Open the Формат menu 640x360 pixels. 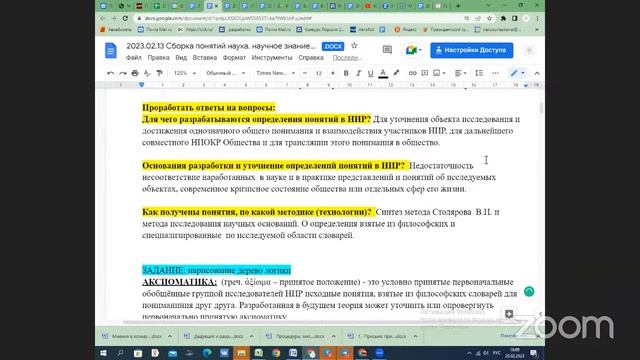click(x=234, y=58)
